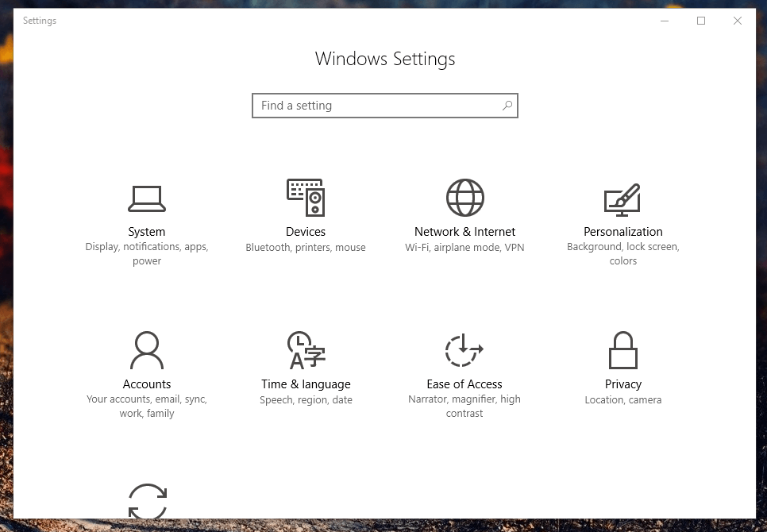
Task: Open Devices via keyboard and speaker icon
Action: 306,198
